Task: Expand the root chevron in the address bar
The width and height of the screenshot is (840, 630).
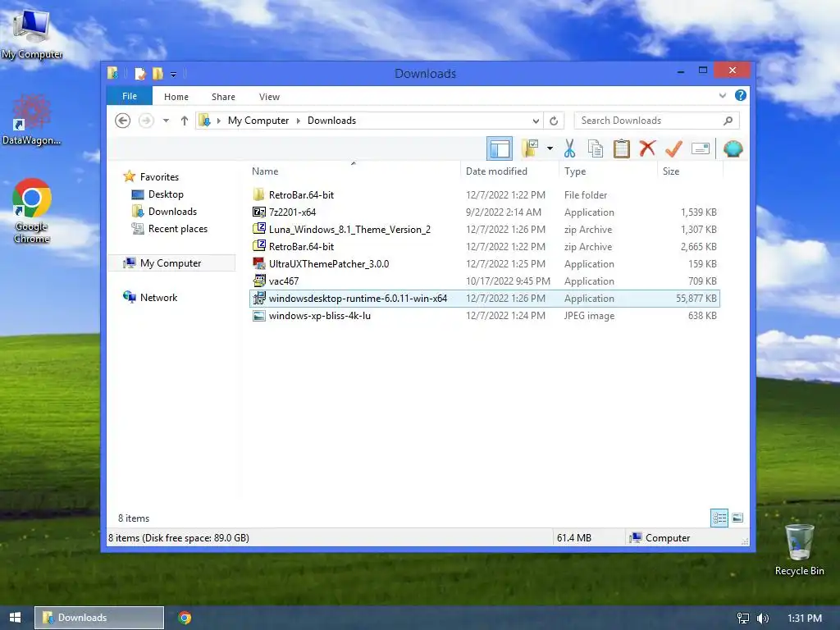Action: [218, 121]
